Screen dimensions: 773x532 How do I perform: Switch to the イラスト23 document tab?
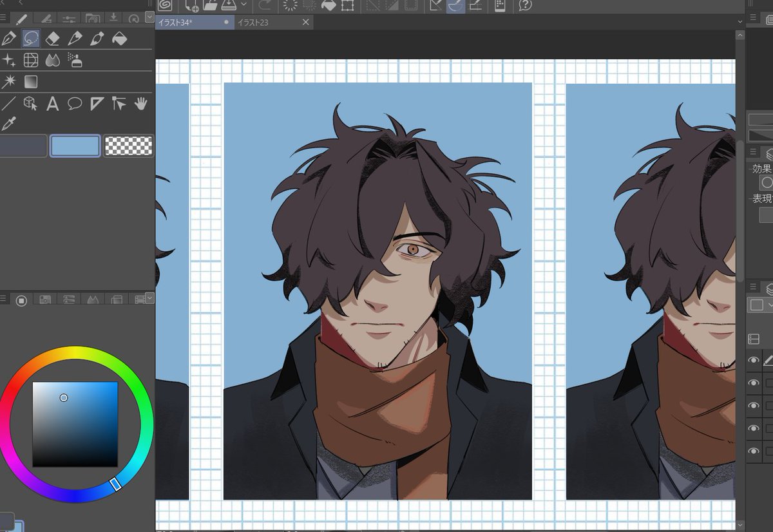[x=273, y=22]
